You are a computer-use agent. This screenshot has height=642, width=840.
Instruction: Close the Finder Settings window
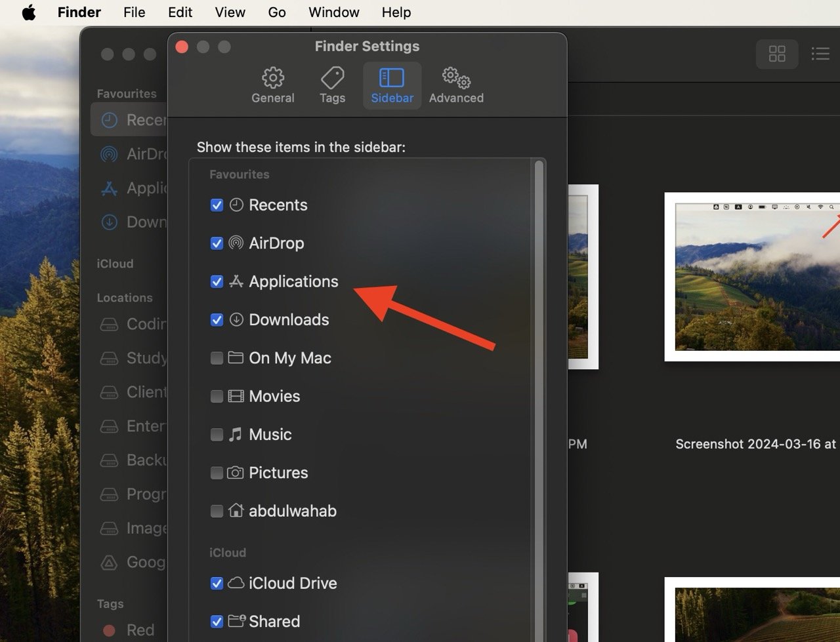pos(182,47)
